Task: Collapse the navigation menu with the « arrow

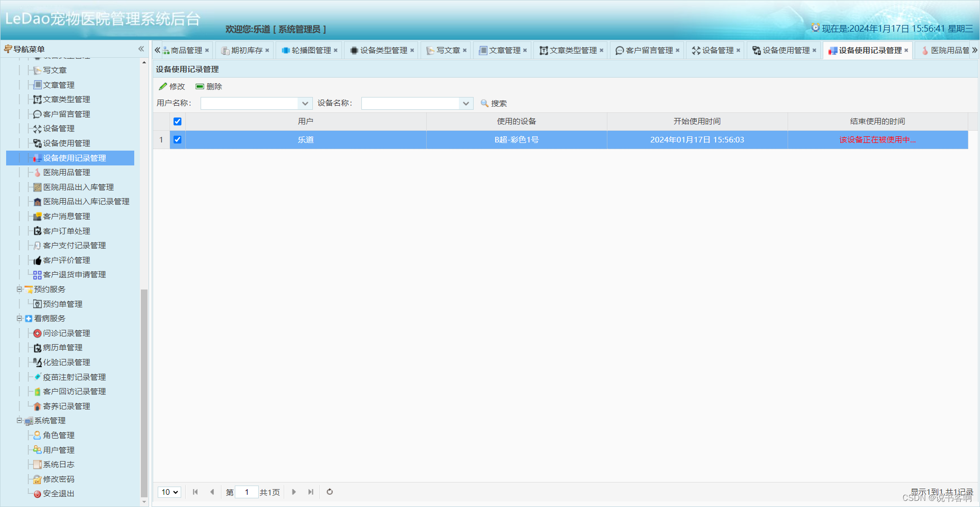Action: click(x=141, y=49)
